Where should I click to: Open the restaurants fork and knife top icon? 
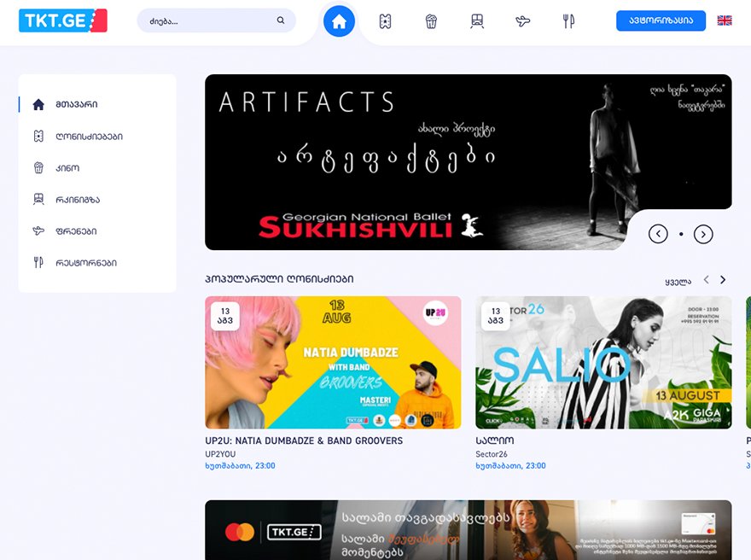568,21
